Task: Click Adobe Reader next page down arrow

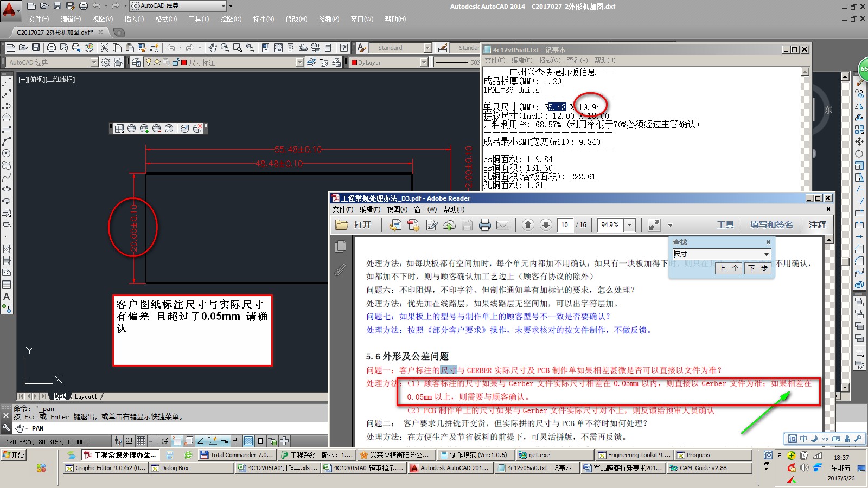Action: tap(546, 224)
